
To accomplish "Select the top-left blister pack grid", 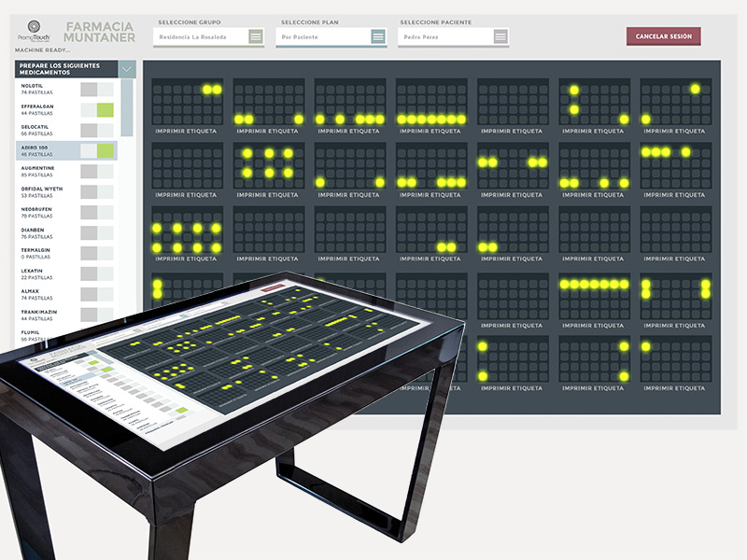I will (188, 102).
